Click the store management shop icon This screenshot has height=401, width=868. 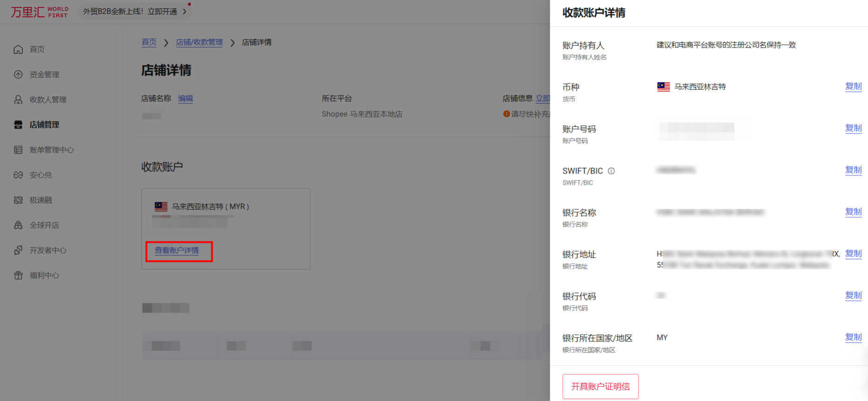(x=18, y=125)
